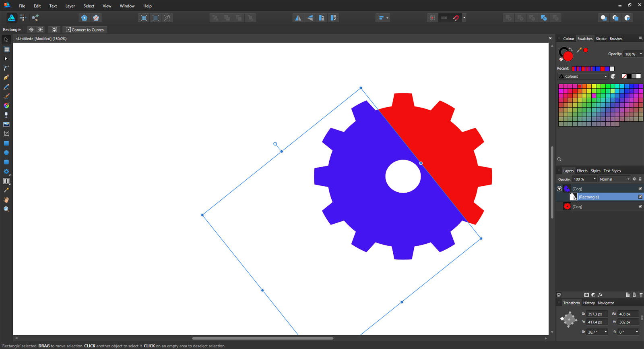Switch to the Navigator tab
The width and height of the screenshot is (644, 349).
coord(606,303)
